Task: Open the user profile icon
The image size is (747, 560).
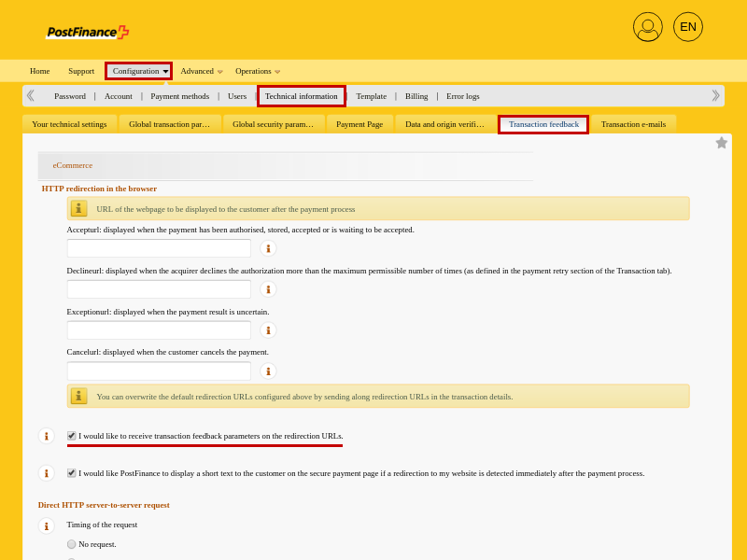Action: pos(647,27)
